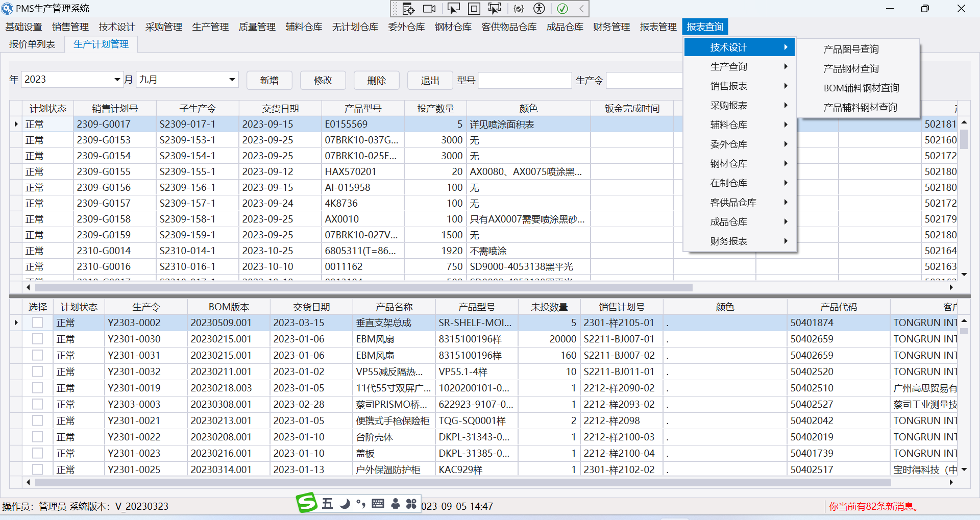Expand the 销售报表 submenu

[x=739, y=86]
